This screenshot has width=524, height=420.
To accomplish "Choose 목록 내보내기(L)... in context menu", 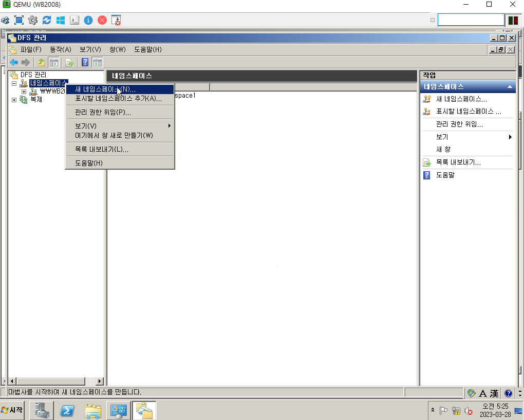I will coord(120,150).
